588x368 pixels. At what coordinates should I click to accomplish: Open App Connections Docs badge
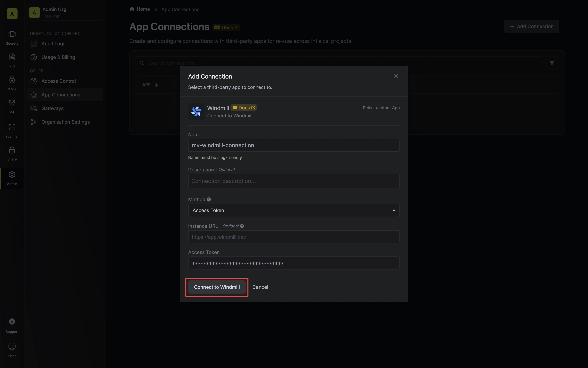[x=226, y=27]
